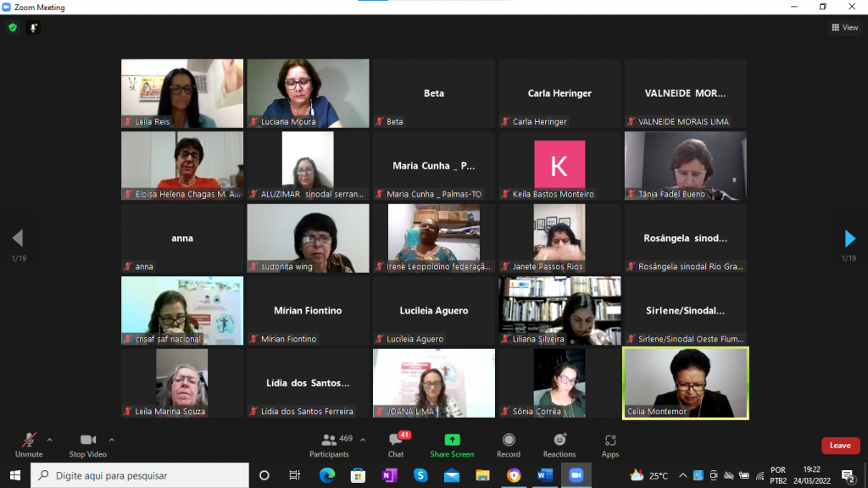This screenshot has height=488, width=868.
Task: Click the green Share Screen icon
Action: (x=452, y=441)
